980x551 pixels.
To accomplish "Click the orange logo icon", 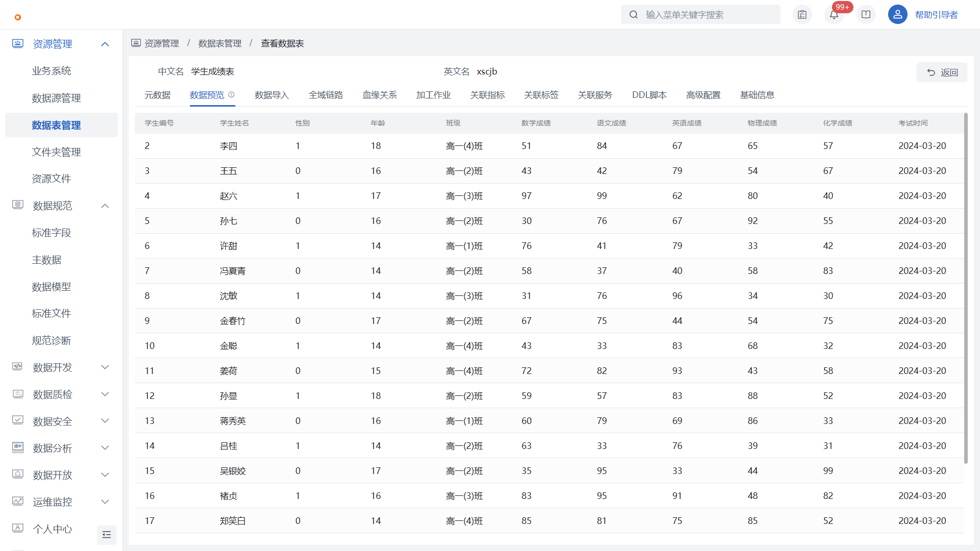I will point(18,17).
